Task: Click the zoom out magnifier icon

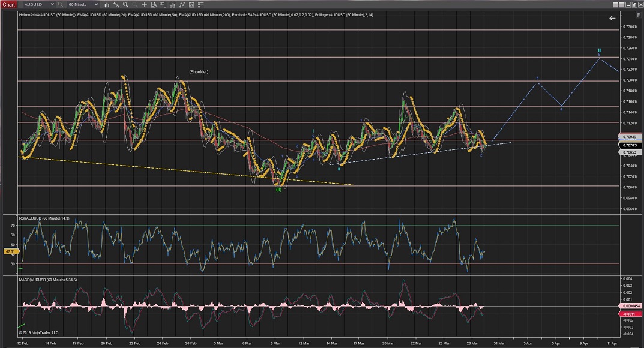Action: tap(135, 5)
